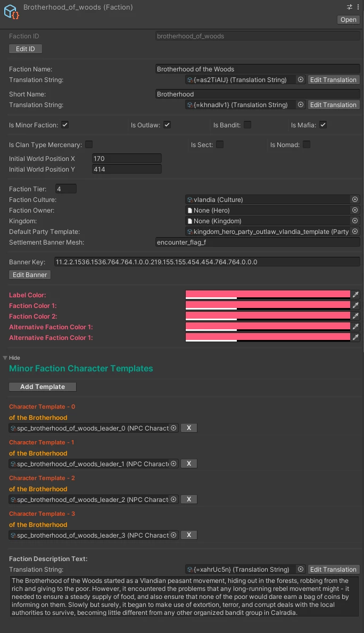The height and width of the screenshot is (633, 364).
Task: Open object picker for Faction Name translation
Action: point(301,80)
